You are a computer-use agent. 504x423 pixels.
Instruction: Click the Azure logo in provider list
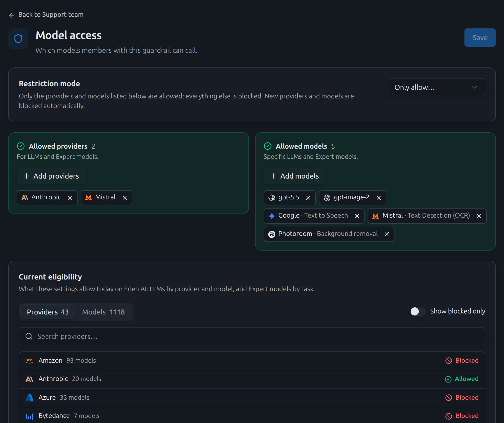point(29,398)
